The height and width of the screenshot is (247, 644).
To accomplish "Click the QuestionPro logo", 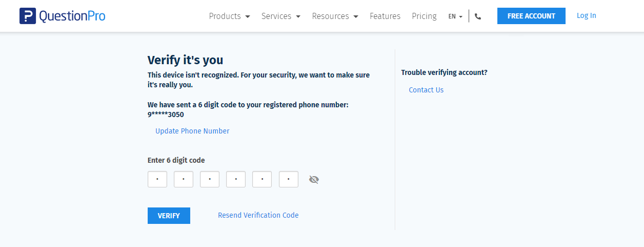I will coord(63,16).
